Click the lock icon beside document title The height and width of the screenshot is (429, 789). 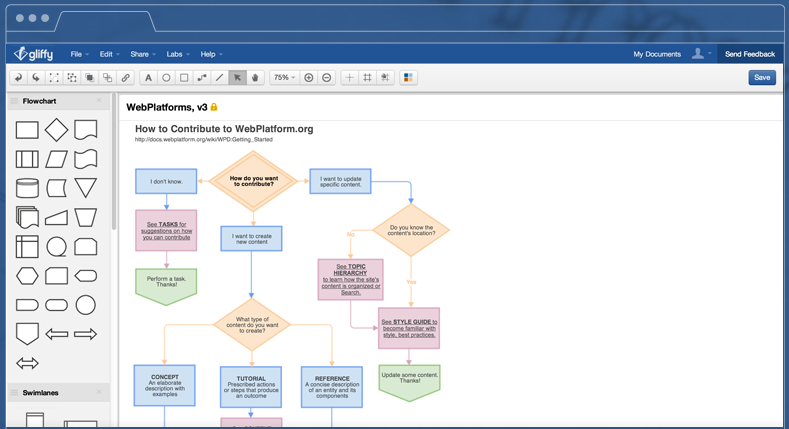click(214, 107)
